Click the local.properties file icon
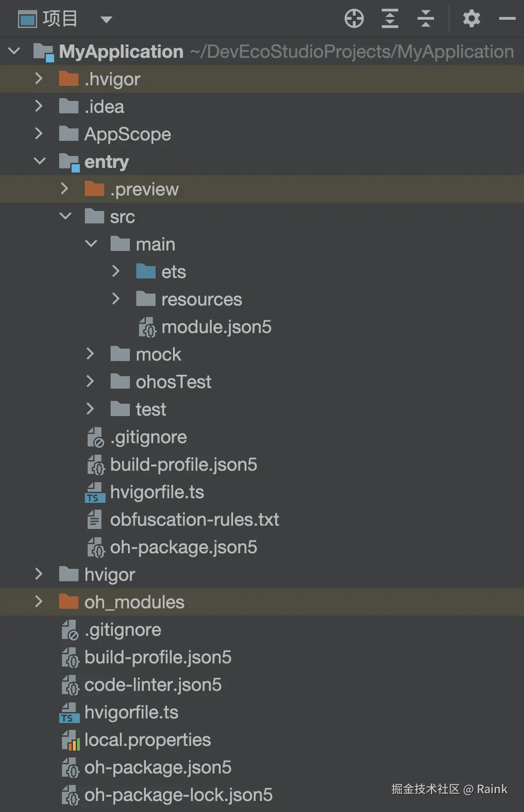Screen dimensions: 524x812 (x=71, y=740)
